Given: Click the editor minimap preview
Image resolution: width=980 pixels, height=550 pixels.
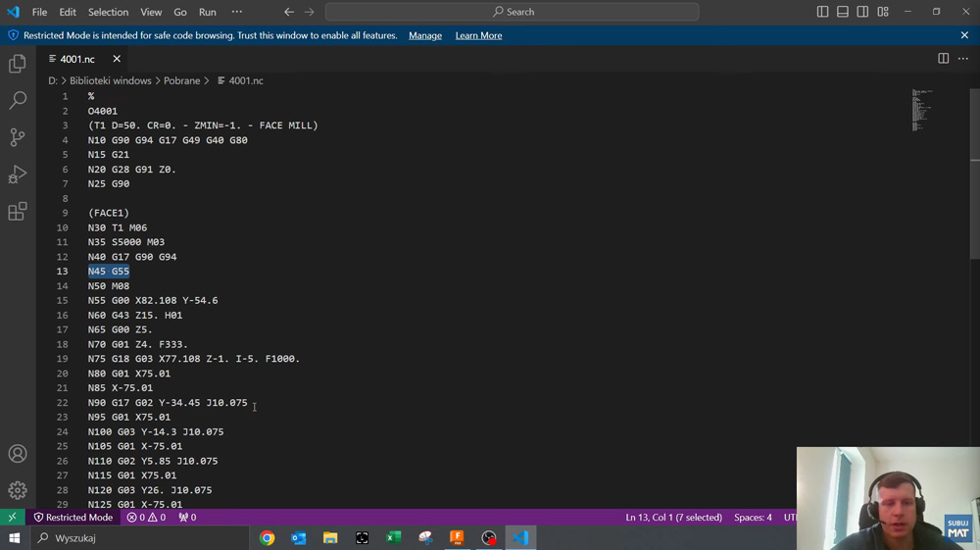Looking at the screenshot, I should (x=921, y=110).
